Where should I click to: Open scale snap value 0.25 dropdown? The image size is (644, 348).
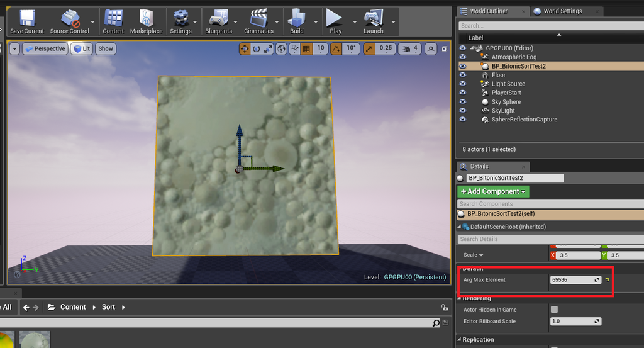386,48
